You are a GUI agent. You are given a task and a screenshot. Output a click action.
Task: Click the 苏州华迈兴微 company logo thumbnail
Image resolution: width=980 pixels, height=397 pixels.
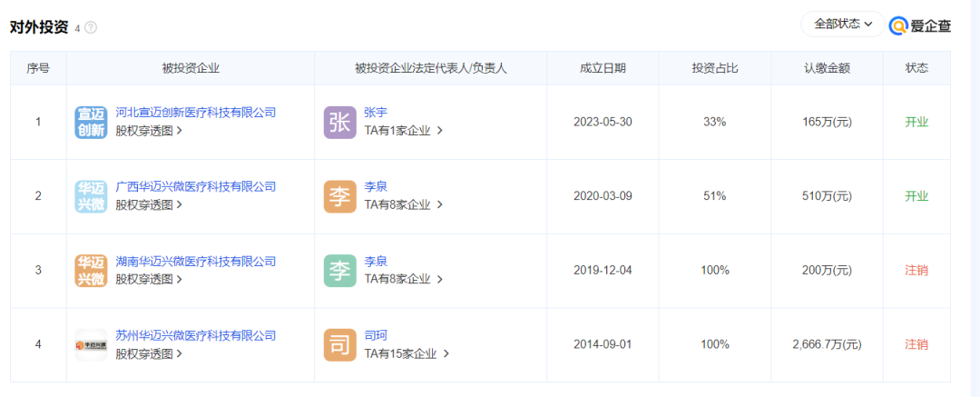91,345
